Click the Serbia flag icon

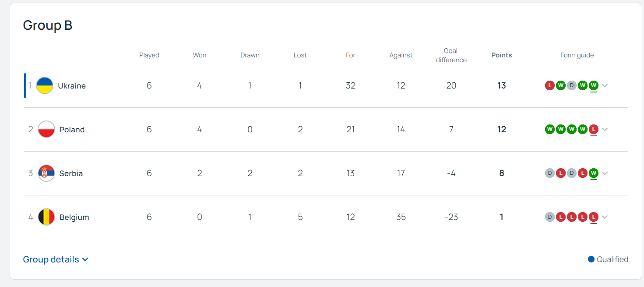[46, 173]
